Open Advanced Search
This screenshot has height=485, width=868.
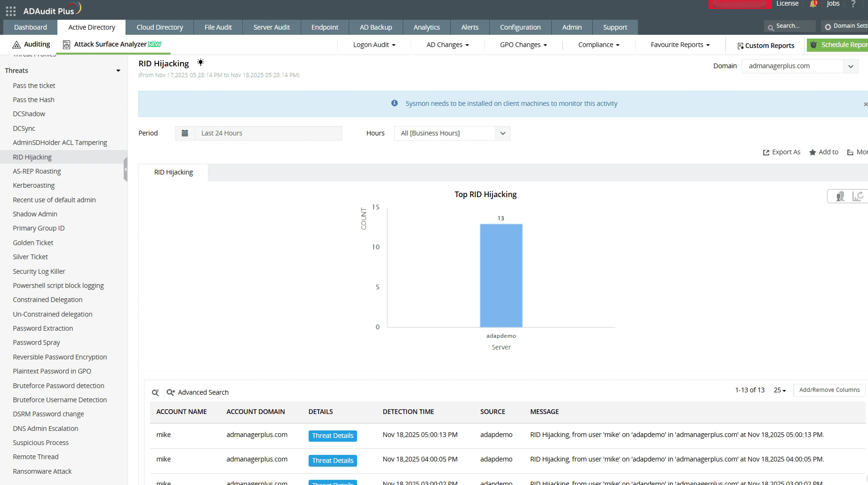[197, 392]
